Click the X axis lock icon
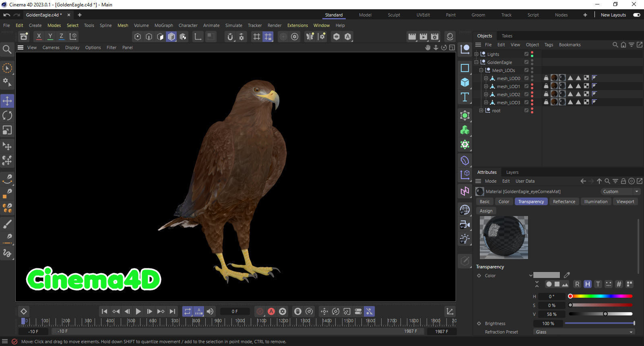Screen dimensions: 644x346 pos(39,37)
